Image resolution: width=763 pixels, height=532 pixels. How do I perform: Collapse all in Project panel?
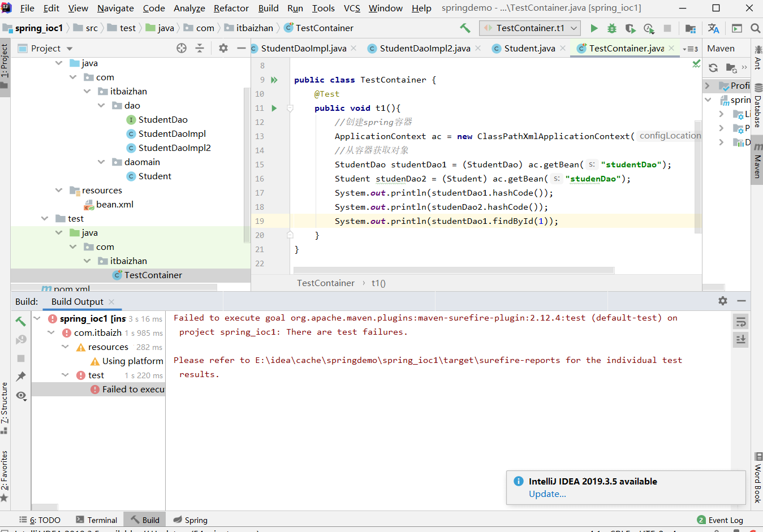[x=200, y=48]
